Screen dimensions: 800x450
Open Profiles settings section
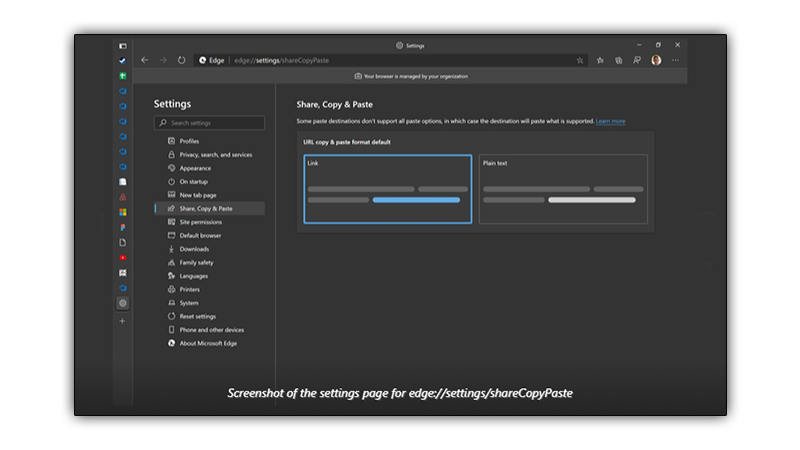pyautogui.click(x=190, y=141)
